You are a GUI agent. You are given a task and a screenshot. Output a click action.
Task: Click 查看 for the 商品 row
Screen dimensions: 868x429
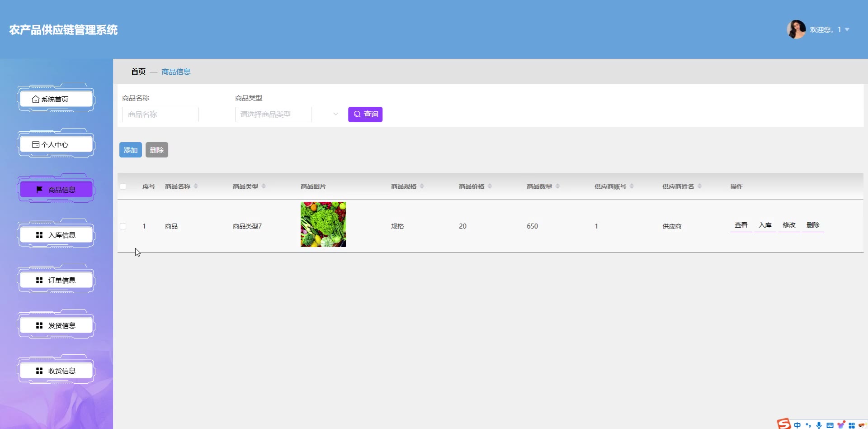pyautogui.click(x=741, y=225)
